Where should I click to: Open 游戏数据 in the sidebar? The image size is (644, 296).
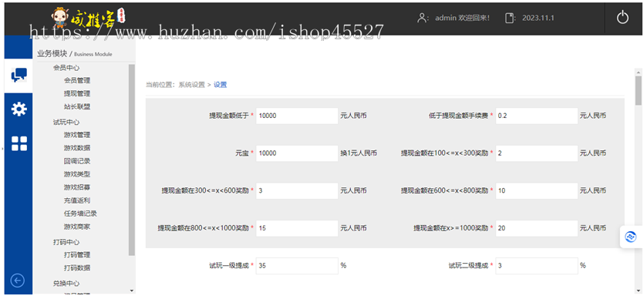[x=77, y=148]
